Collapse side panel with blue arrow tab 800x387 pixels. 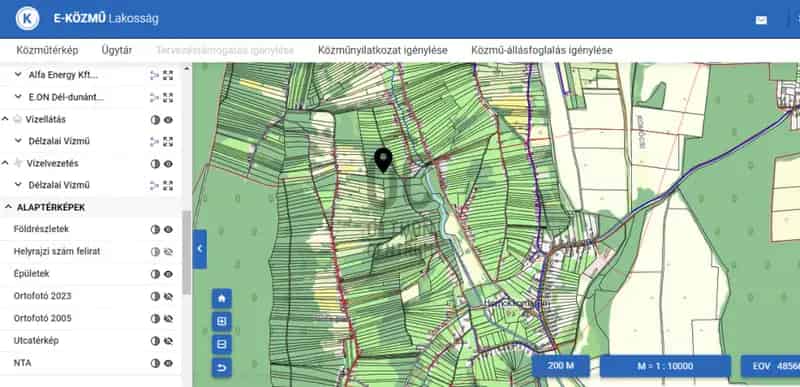coord(199,249)
